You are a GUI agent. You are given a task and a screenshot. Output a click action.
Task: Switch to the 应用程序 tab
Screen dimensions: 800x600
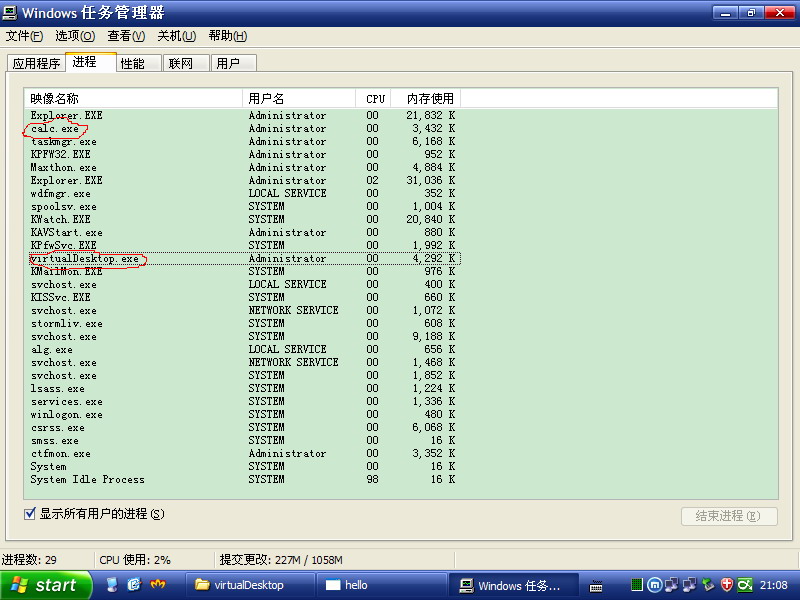[x=36, y=63]
